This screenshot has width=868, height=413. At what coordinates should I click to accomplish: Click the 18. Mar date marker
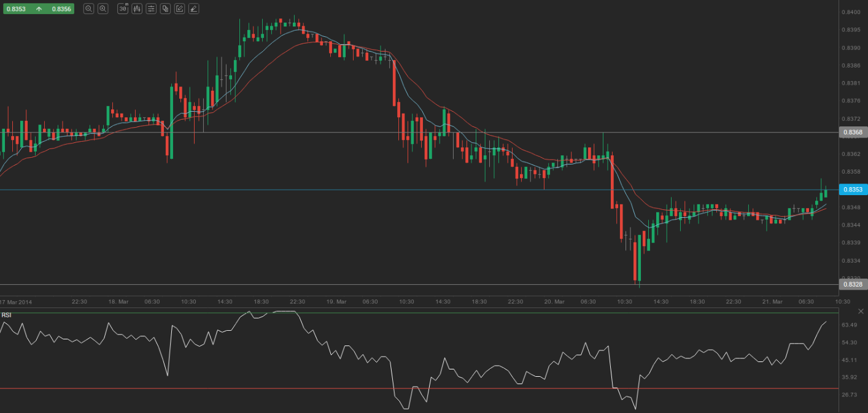click(118, 302)
